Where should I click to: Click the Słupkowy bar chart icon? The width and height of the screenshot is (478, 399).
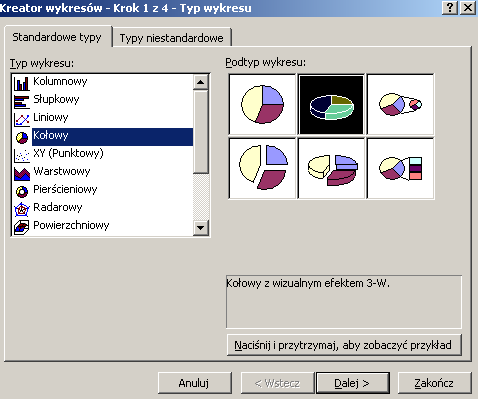click(22, 101)
